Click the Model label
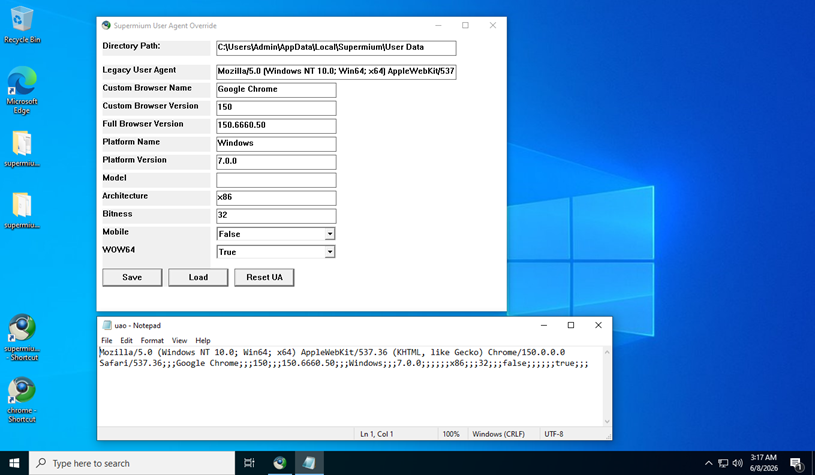This screenshot has width=815, height=475. 114,178
